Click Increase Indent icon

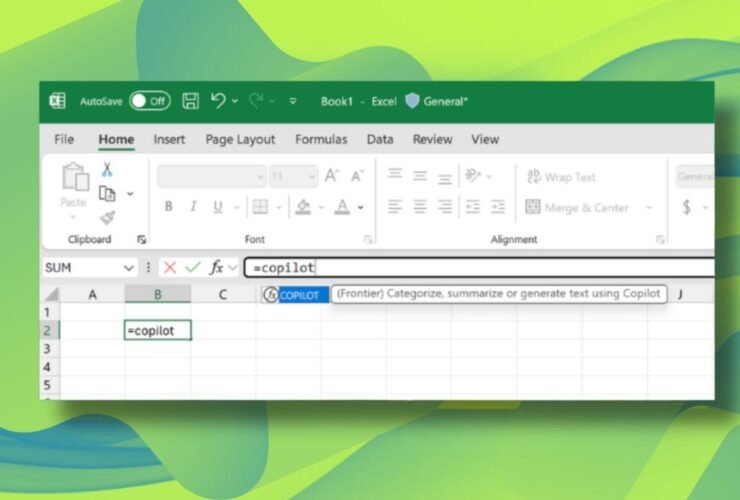(497, 206)
